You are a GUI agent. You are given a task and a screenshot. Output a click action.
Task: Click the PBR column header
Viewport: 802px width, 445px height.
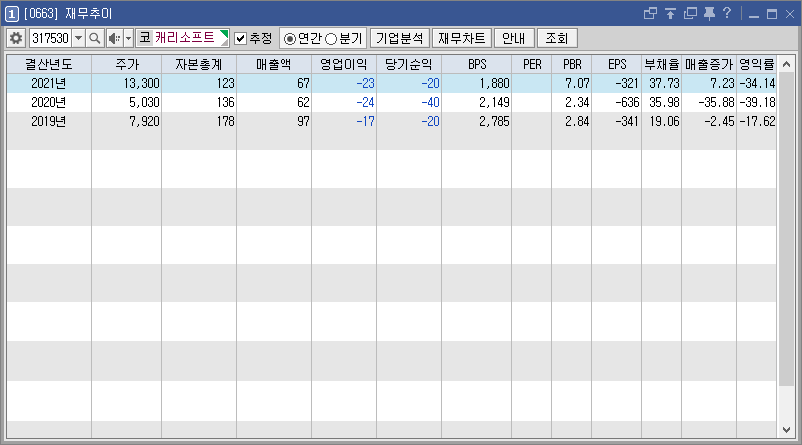click(x=572, y=64)
